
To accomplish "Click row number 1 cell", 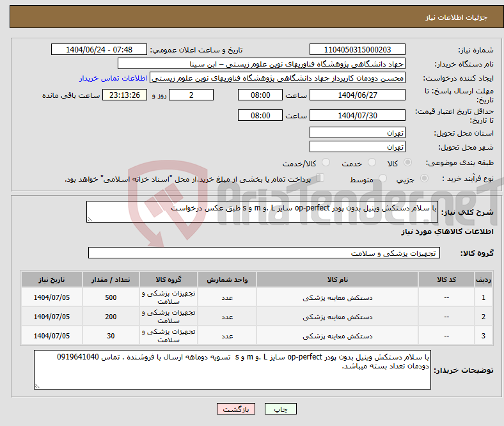I will pyautogui.click(x=483, y=297).
